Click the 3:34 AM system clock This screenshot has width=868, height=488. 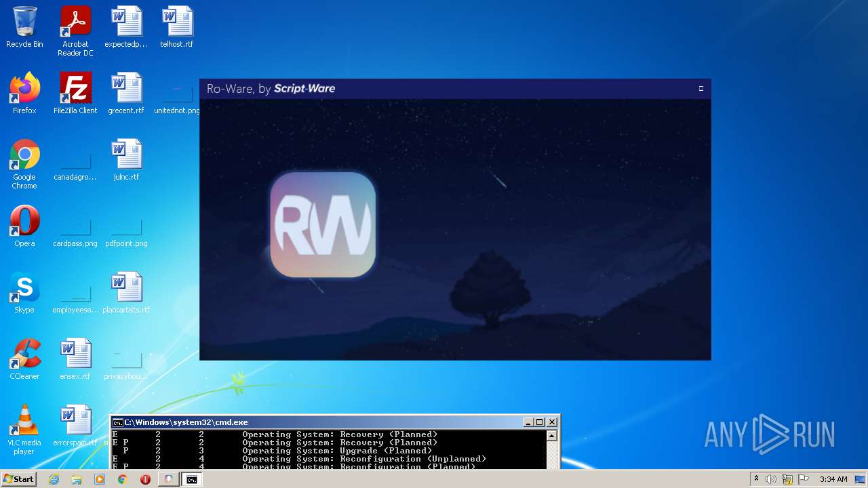click(833, 479)
